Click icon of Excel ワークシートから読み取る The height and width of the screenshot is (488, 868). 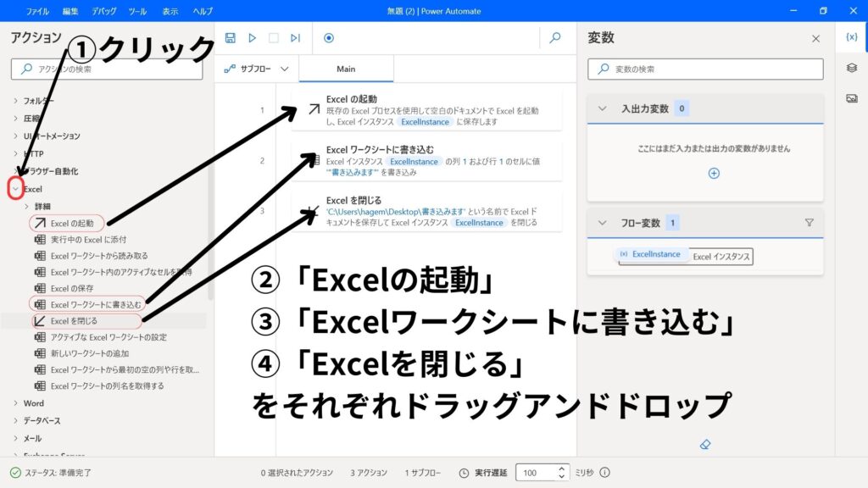40,256
